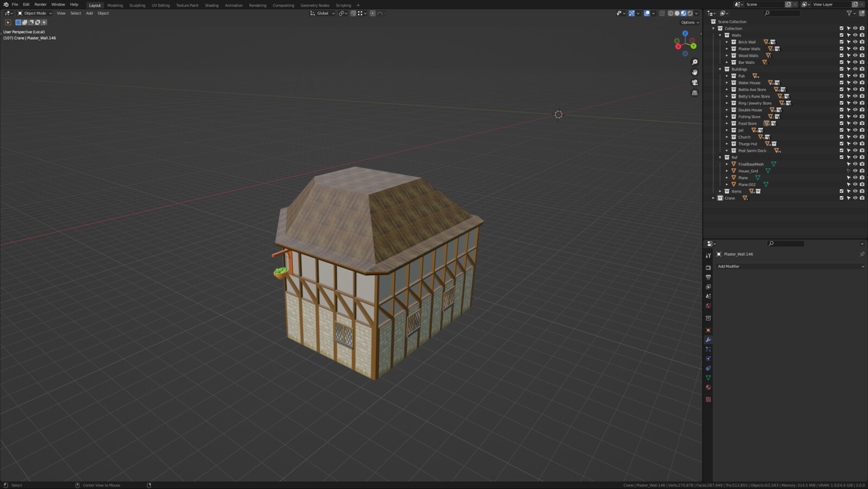Open the Add Modifier dropdown

[790, 266]
